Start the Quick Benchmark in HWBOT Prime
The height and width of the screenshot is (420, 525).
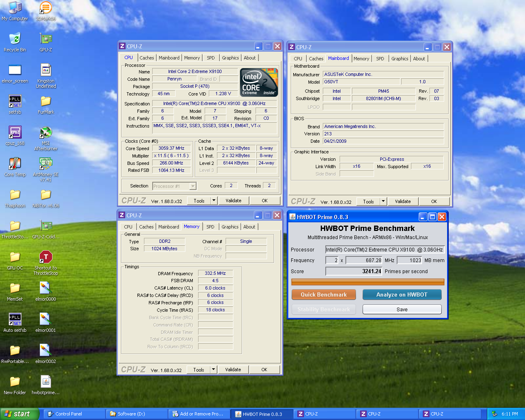pos(324,294)
